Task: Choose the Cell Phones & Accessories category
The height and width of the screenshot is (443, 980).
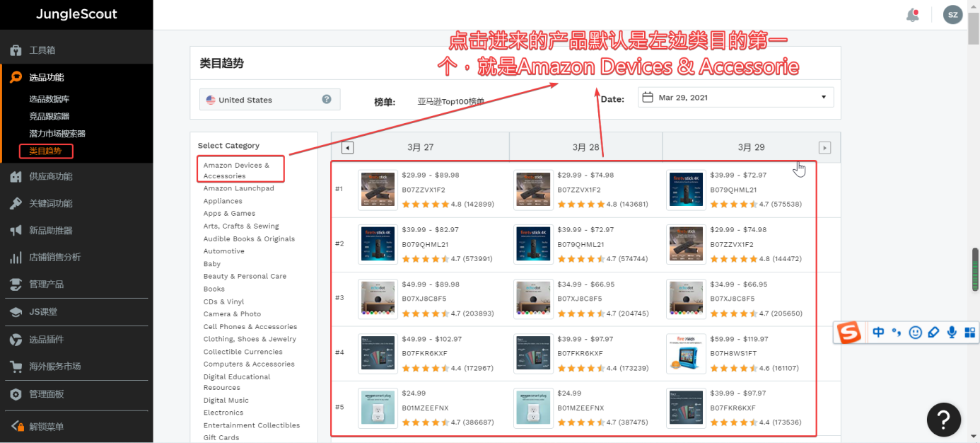Action: [x=250, y=327]
